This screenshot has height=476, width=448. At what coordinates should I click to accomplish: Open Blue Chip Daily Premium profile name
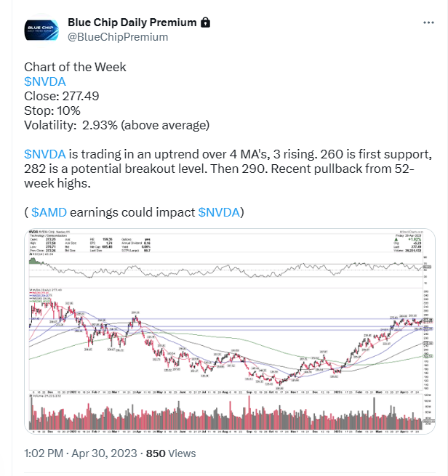tap(132, 23)
